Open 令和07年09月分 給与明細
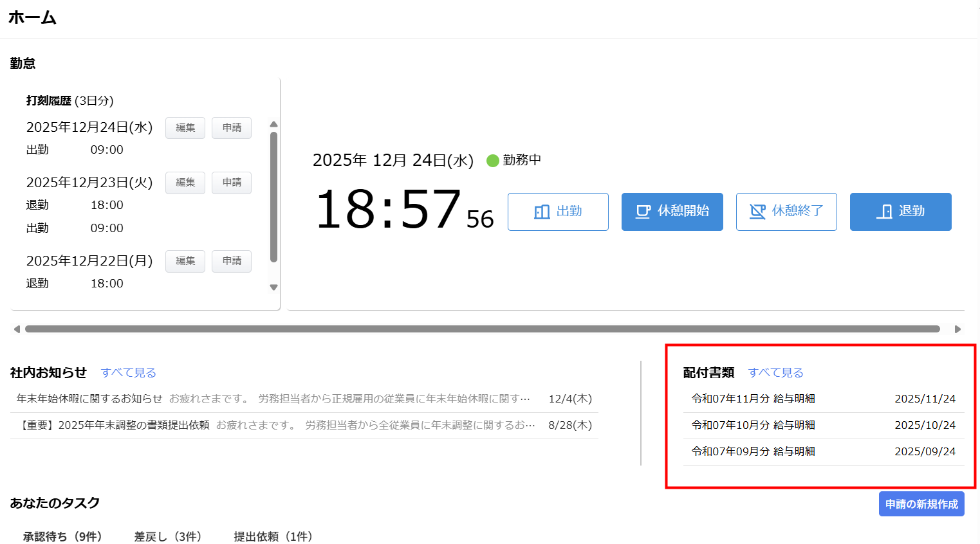The image size is (980, 544). click(753, 451)
